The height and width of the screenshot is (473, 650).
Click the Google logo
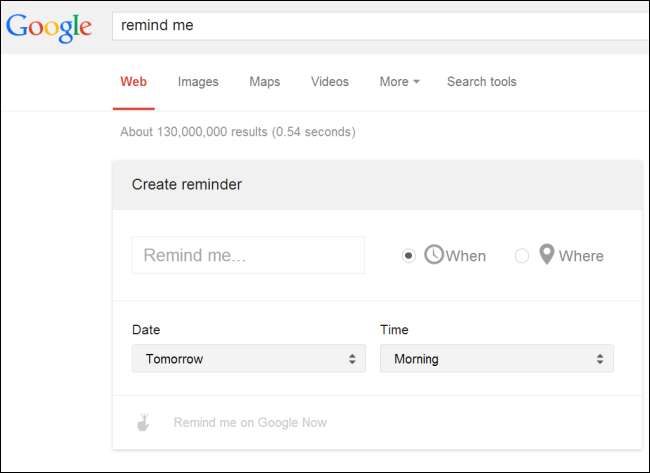pyautogui.click(x=48, y=27)
